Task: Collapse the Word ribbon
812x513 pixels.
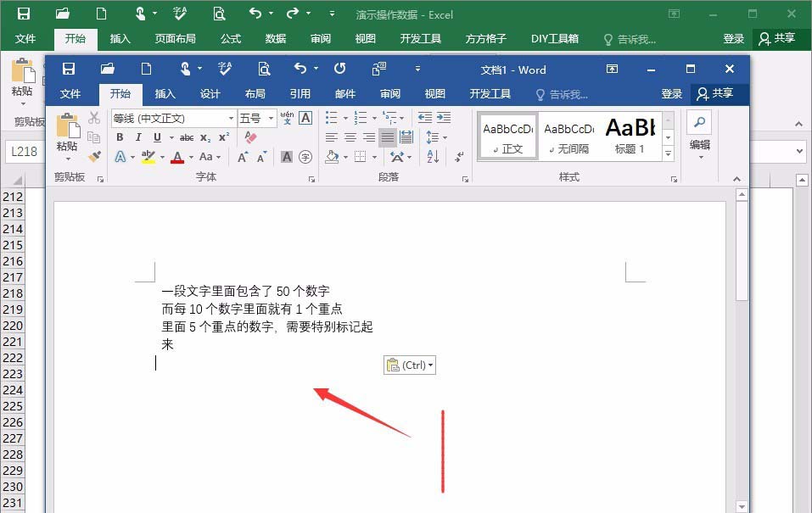Action: pos(736,179)
